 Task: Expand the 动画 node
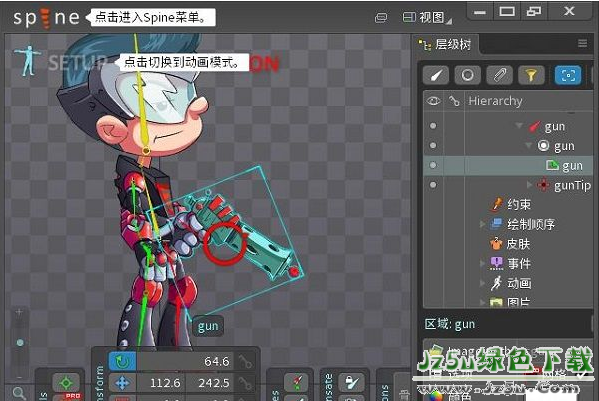click(x=482, y=283)
